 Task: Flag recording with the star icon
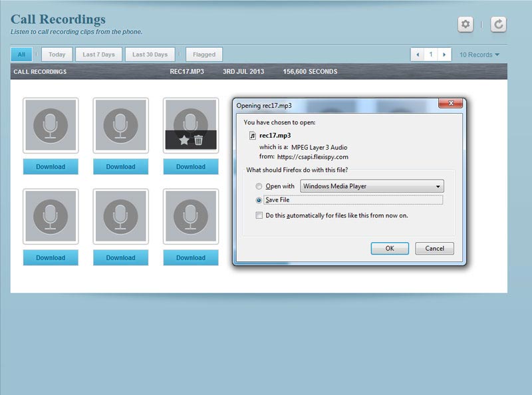click(x=184, y=140)
